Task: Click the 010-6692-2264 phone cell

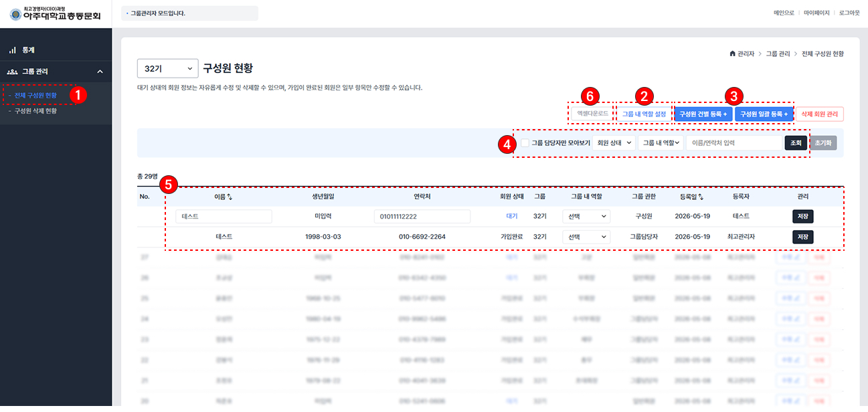Action: coord(422,237)
